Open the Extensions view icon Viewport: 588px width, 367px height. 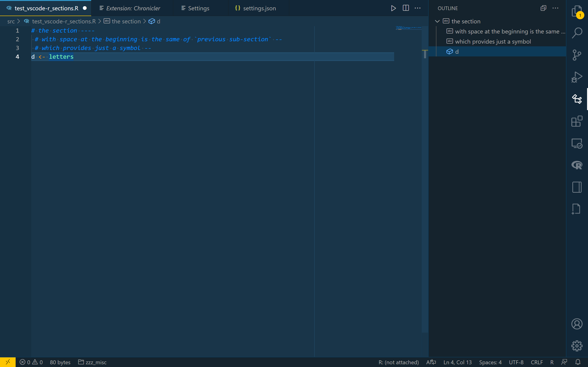(577, 121)
